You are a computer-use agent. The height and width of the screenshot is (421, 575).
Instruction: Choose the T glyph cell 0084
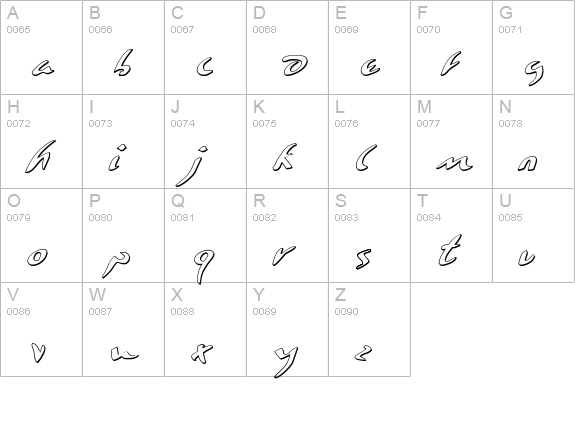click(x=451, y=235)
